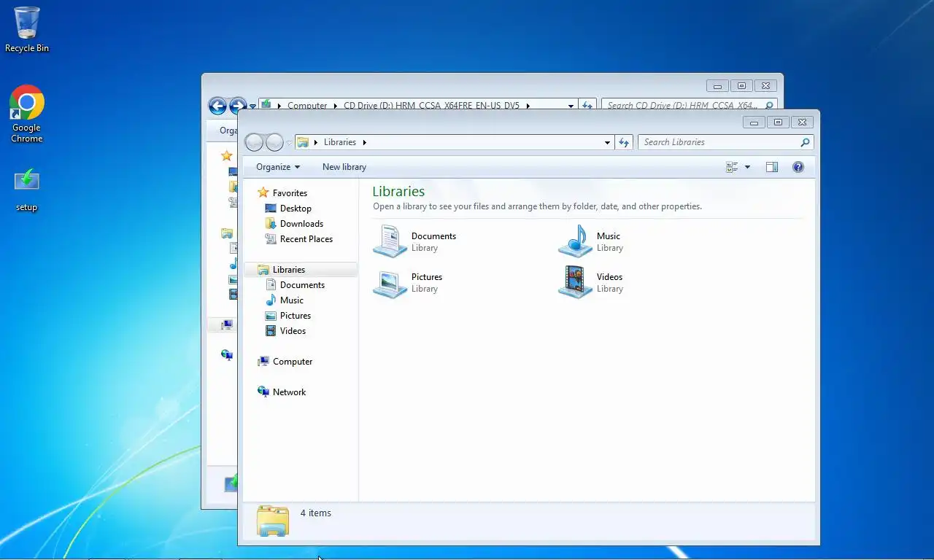The width and height of the screenshot is (934, 560).
Task: Select Recent Places under Favorites
Action: tap(299, 239)
